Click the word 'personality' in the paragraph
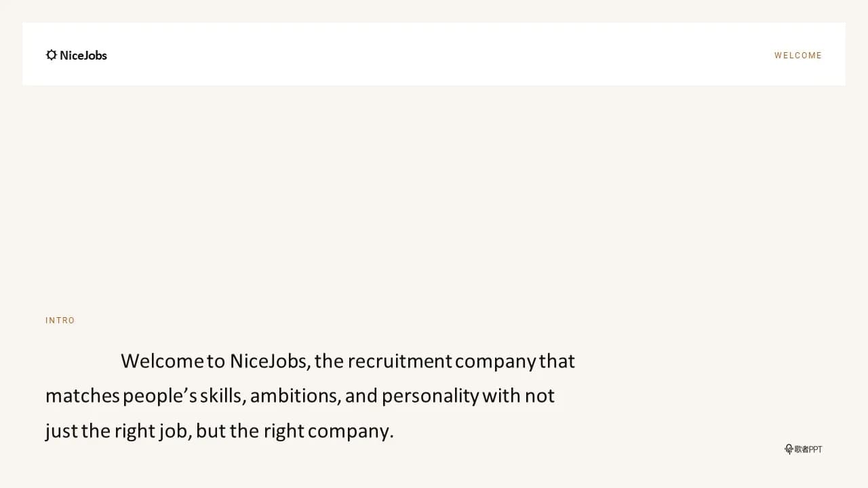Screen dimensions: 868x488 click(431, 396)
